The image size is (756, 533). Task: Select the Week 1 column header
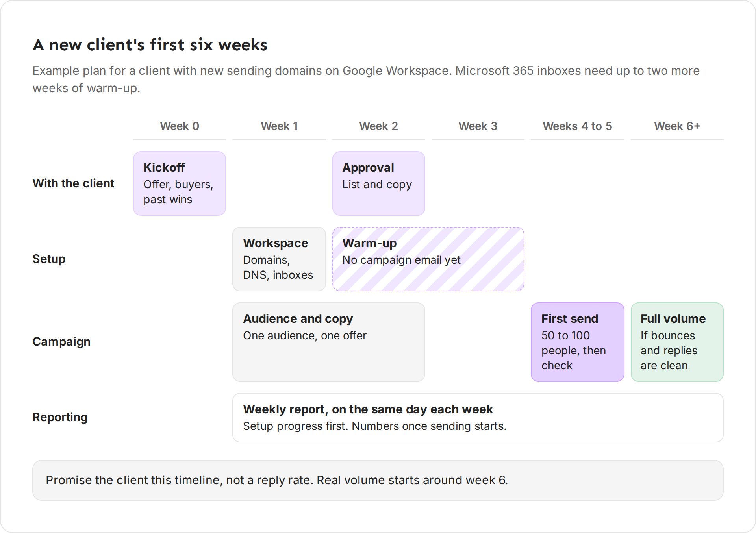pyautogui.click(x=279, y=126)
